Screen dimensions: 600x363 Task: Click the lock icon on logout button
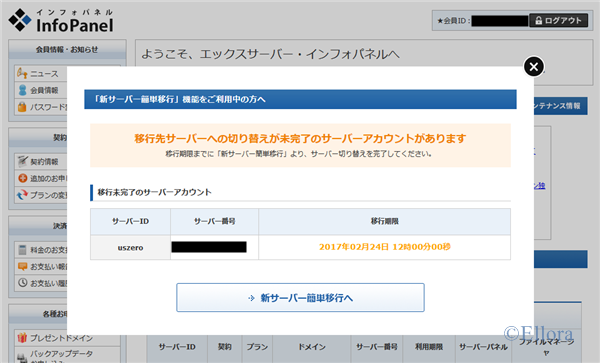[x=538, y=21]
